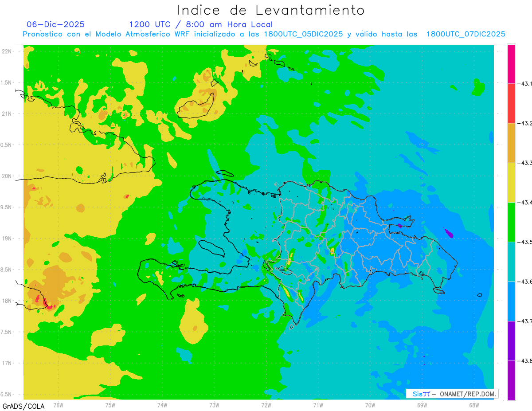Screen dimensions: 532x411
Task: Click the legend value '-43.8'
Action: coord(525,360)
